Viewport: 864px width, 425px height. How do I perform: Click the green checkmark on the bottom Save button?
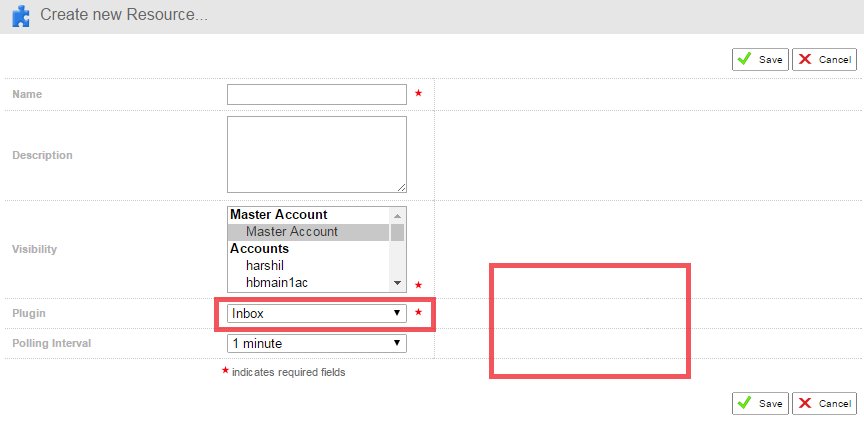[x=745, y=403]
